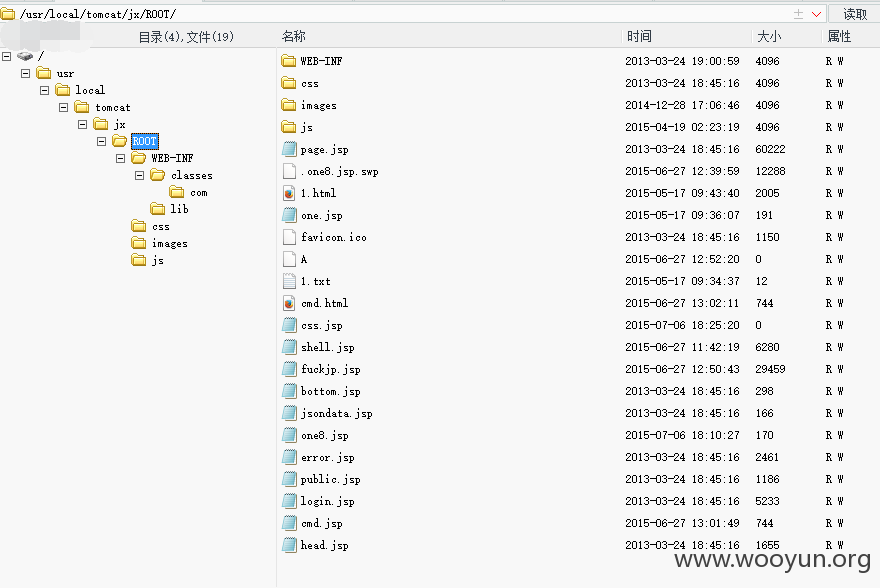Click the 读取 (read) button
This screenshot has height=588, width=880.
click(x=855, y=14)
